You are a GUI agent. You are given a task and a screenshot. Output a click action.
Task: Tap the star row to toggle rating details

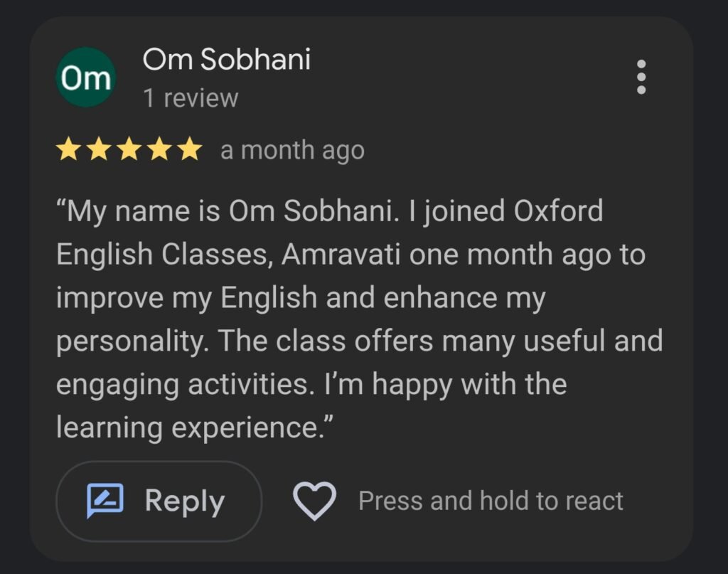tap(129, 149)
